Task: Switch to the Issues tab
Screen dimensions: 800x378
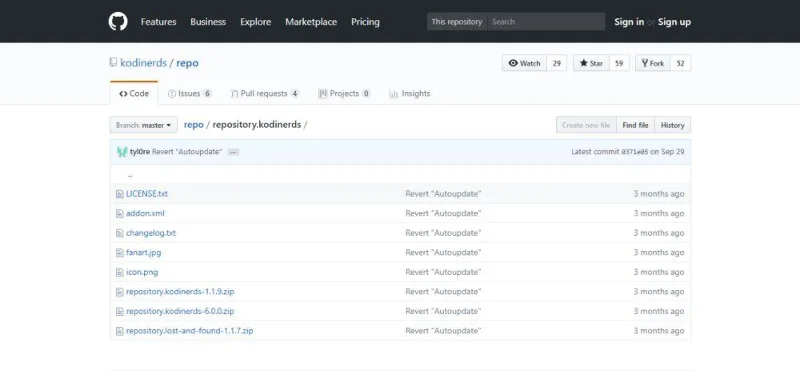Action: pos(190,93)
